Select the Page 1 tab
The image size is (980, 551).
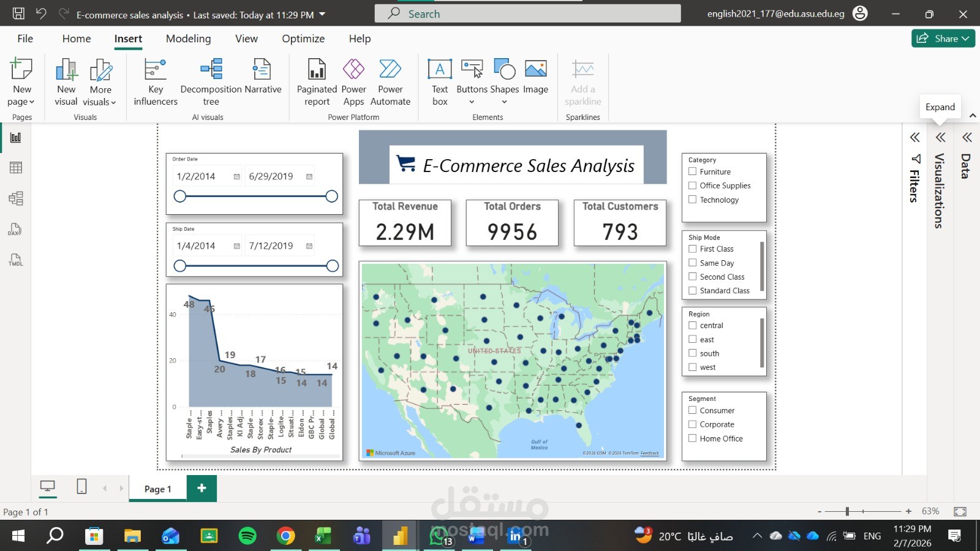(157, 489)
